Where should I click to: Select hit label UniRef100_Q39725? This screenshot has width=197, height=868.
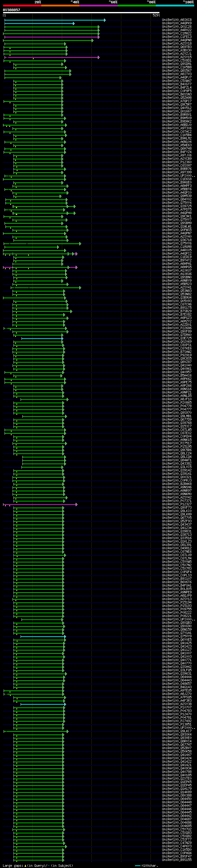click(x=177, y=206)
